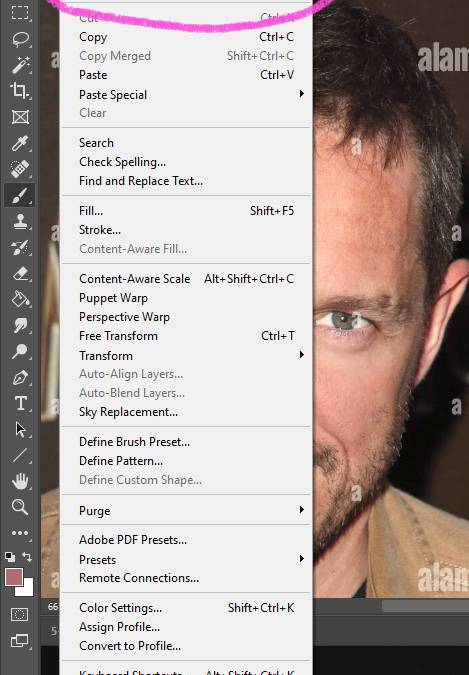Choose the Hand tool
Viewport: 469px width, 675px height.
click(x=20, y=481)
